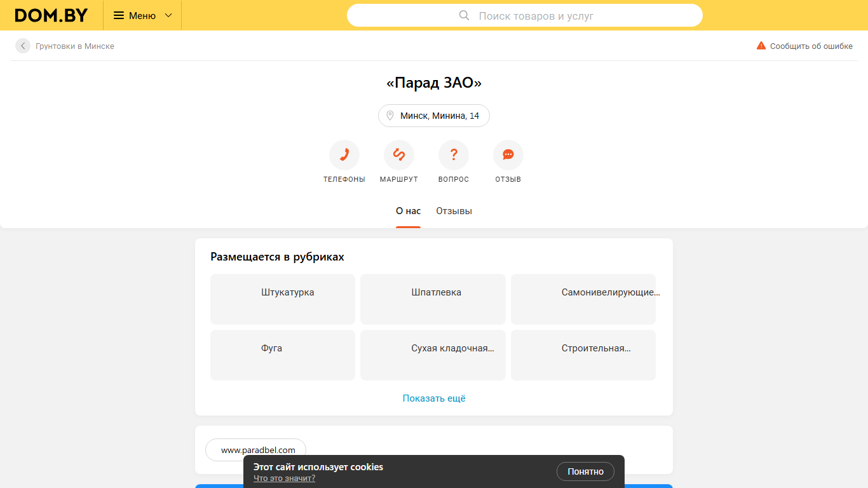
Task: Click the hamburger menu icon
Action: (119, 15)
